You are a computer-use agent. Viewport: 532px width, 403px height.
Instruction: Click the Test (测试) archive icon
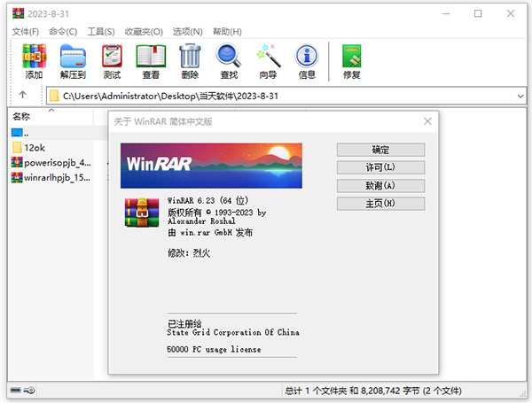(x=112, y=60)
